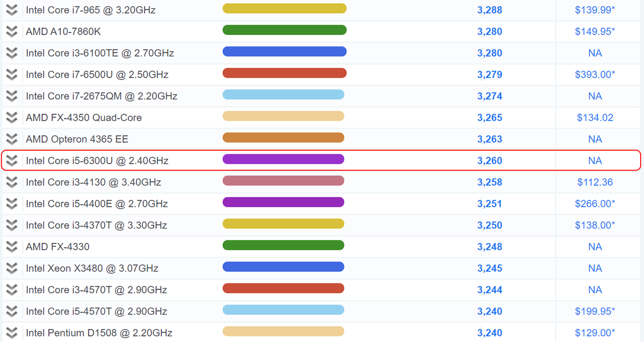Expand the Intel Xeon X3480 row chevron

[12, 268]
